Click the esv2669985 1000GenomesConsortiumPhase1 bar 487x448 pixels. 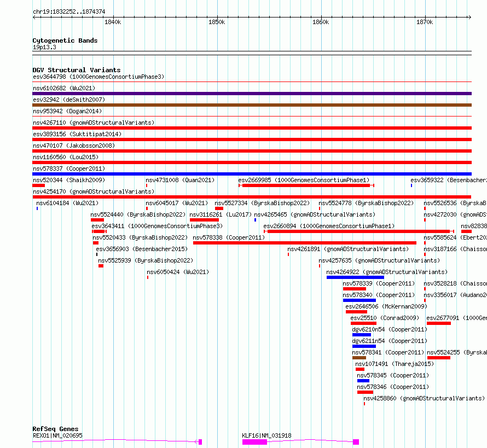(306, 185)
